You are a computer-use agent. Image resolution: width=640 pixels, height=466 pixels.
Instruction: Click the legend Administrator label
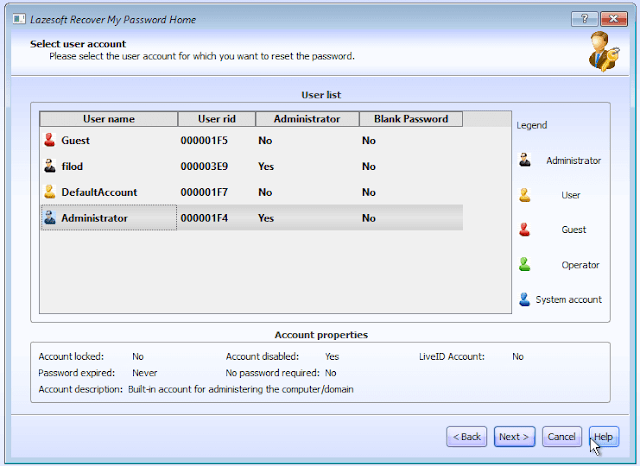(573, 160)
